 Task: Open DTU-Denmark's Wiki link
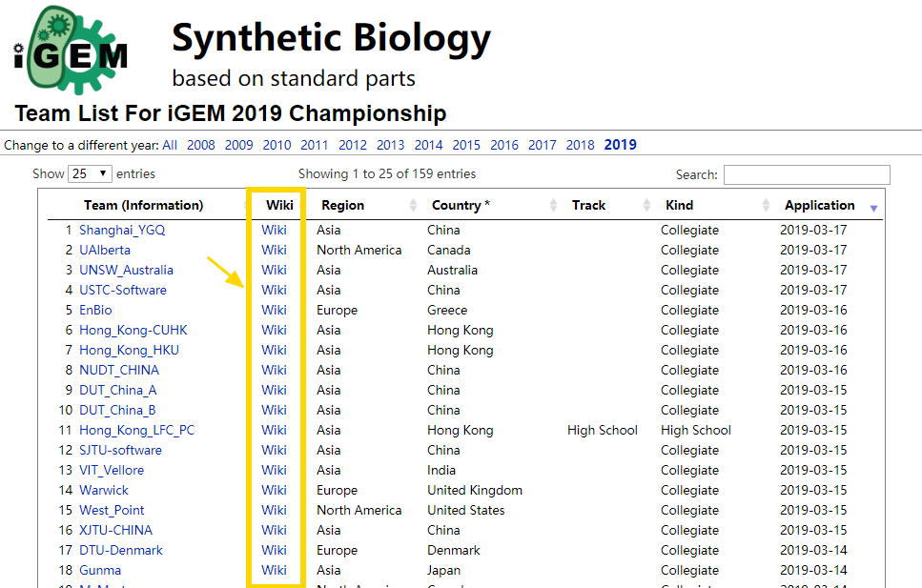[x=274, y=550]
